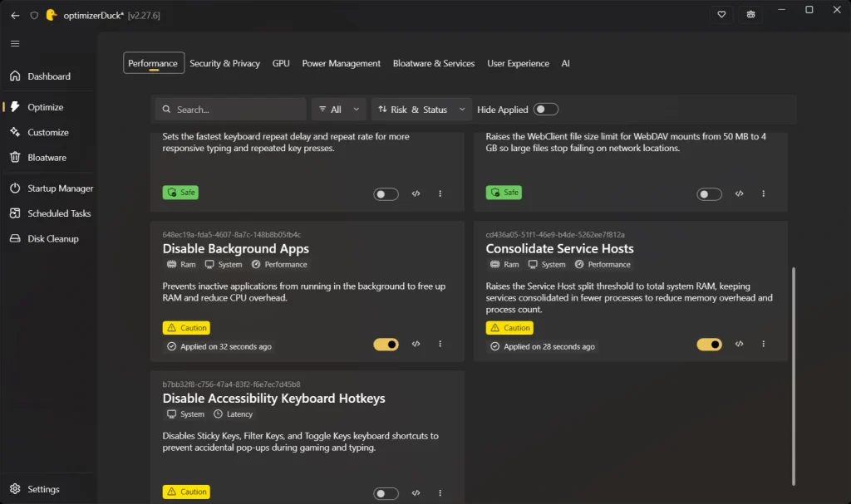Viewport: 851px width, 504px height.
Task: Click the shield icon in title bar
Action: (x=34, y=15)
